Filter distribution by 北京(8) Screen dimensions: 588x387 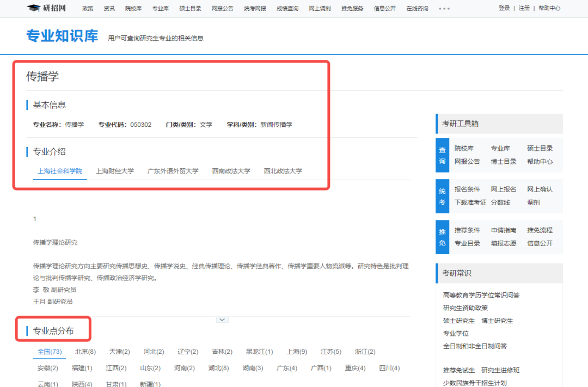click(84, 352)
